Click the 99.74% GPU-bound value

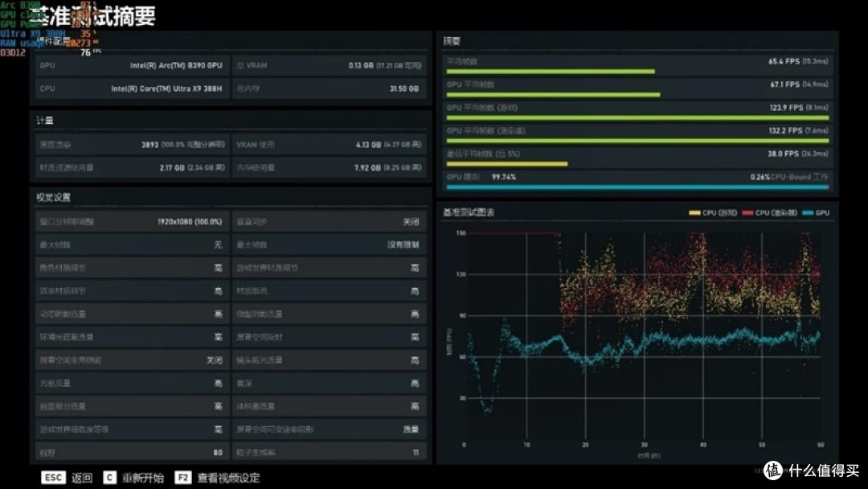(x=504, y=177)
